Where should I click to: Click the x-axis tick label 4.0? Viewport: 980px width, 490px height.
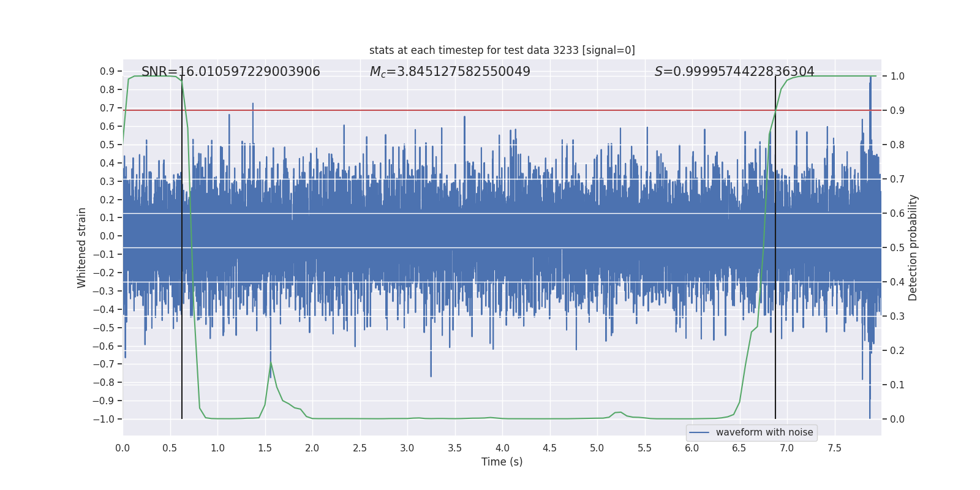(x=502, y=448)
